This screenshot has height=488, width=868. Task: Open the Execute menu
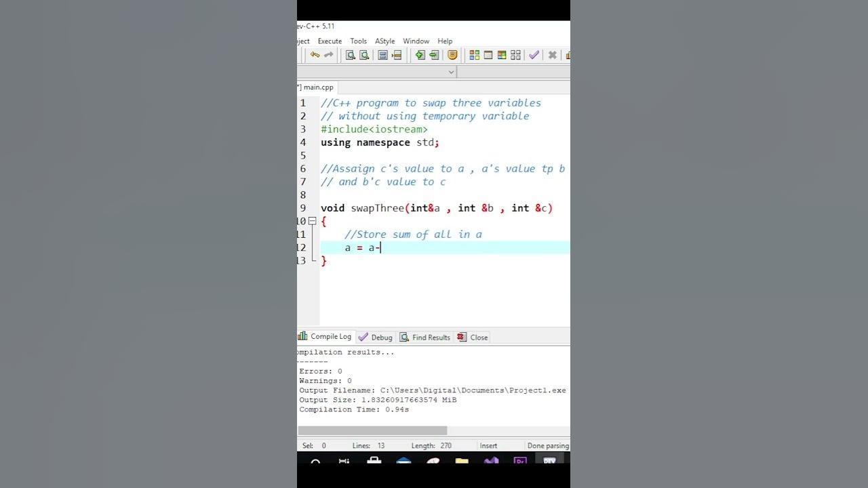[x=330, y=41]
